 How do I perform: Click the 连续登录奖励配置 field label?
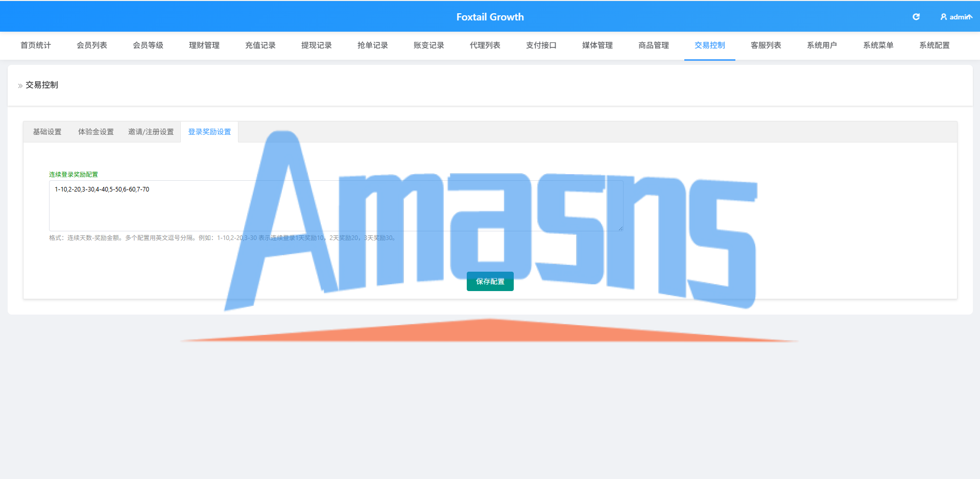click(x=74, y=175)
